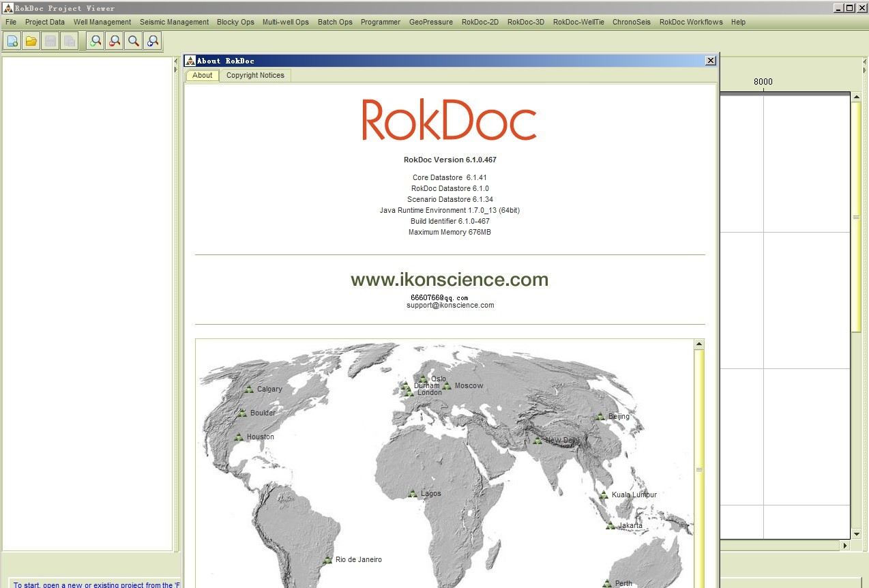The image size is (869, 588).
Task: Open the Batch Ops menu
Action: pos(335,22)
